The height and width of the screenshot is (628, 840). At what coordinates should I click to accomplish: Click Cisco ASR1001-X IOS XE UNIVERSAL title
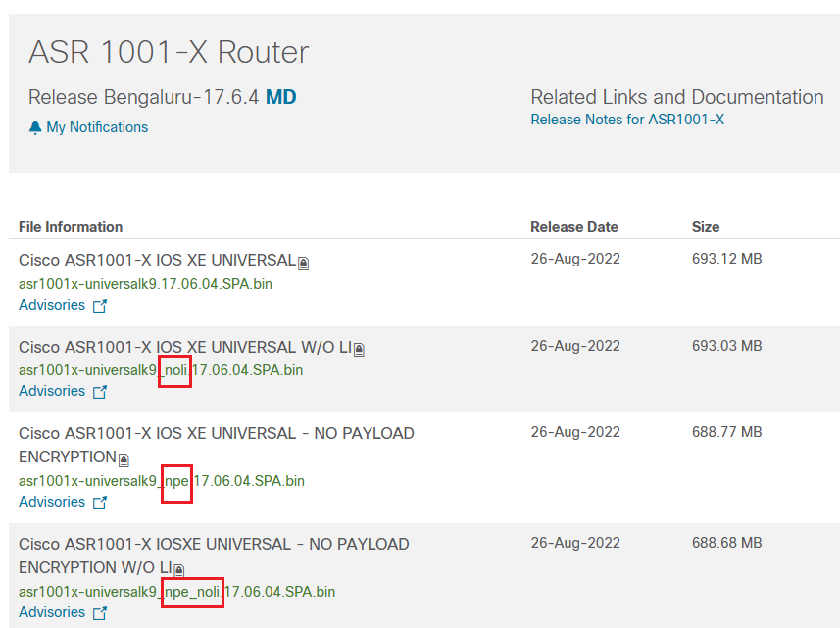(157, 261)
